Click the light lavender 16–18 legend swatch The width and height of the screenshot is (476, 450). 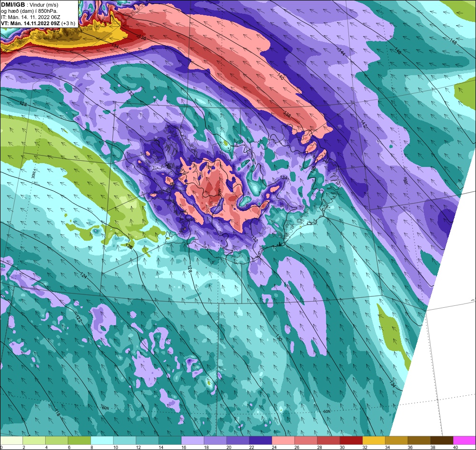(192, 440)
